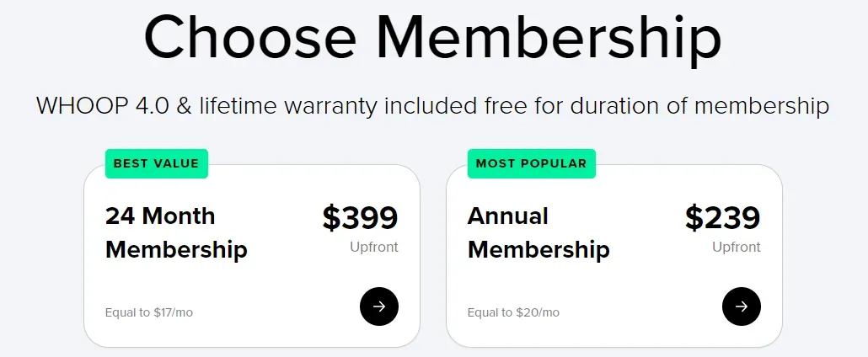Click the WHOOP 4.0 lifetime warranty subtitle
Screen dimensions: 868x357
click(x=432, y=106)
